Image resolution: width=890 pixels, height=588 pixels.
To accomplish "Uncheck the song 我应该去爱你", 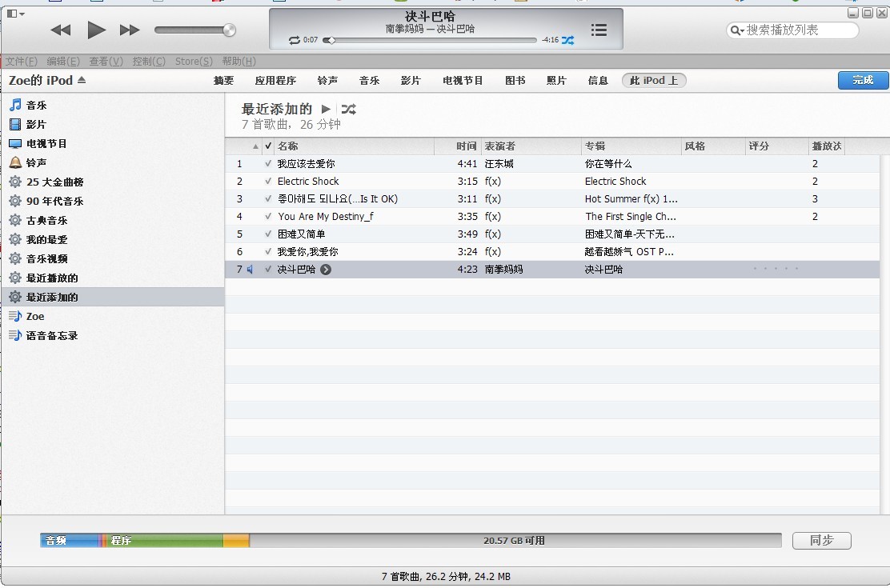I will point(268,163).
